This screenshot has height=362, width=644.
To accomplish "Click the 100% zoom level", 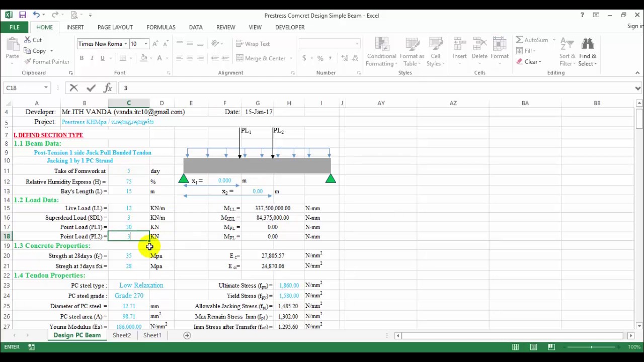I will (x=634, y=347).
